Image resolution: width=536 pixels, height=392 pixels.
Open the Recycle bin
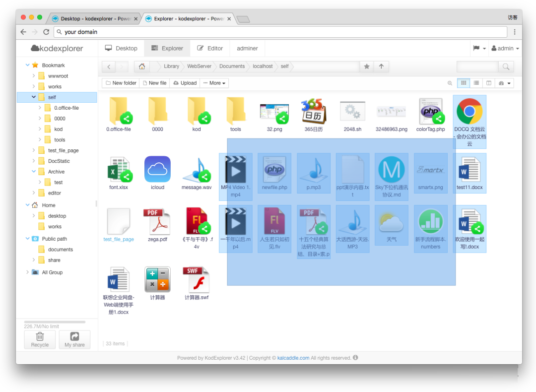[39, 339]
